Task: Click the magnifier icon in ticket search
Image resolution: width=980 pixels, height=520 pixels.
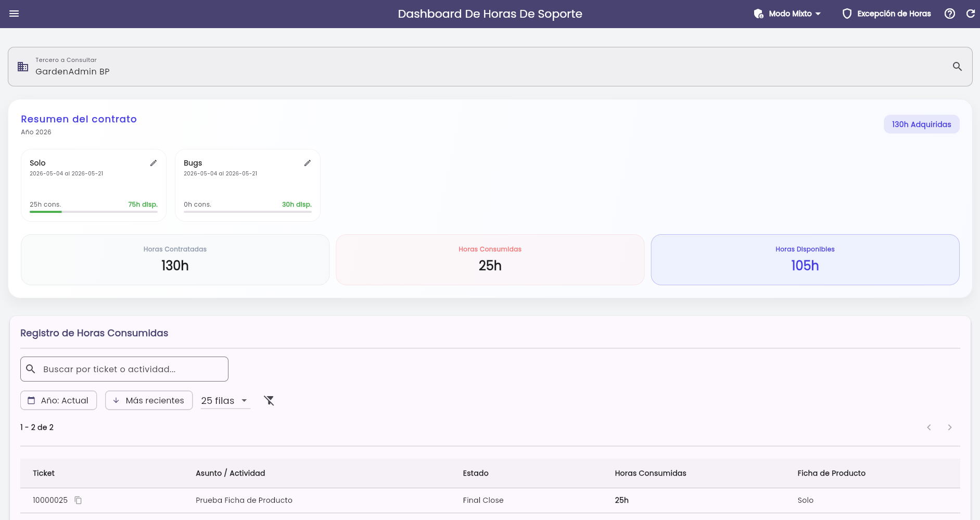Action: tap(31, 369)
